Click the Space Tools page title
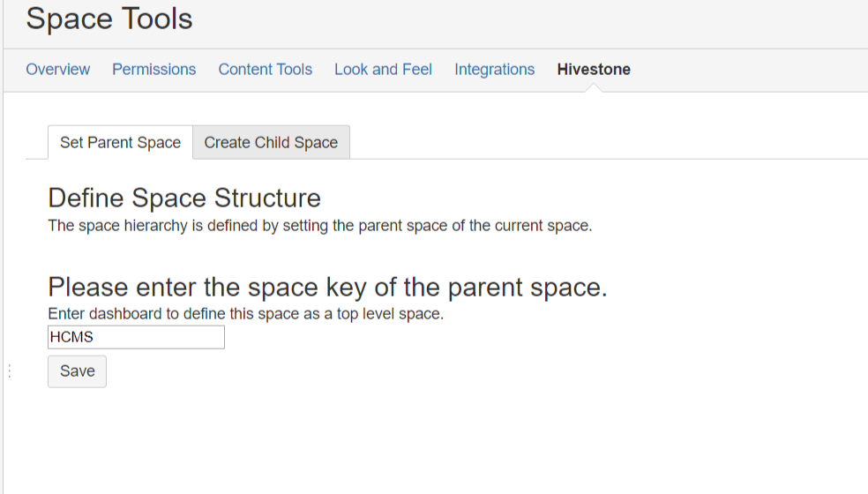The width and height of the screenshot is (868, 494). point(109,19)
